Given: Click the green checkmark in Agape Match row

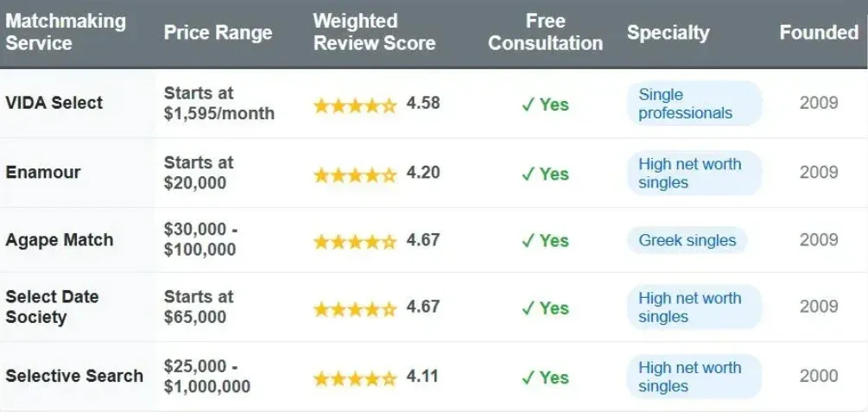Looking at the screenshot, I should point(529,241).
